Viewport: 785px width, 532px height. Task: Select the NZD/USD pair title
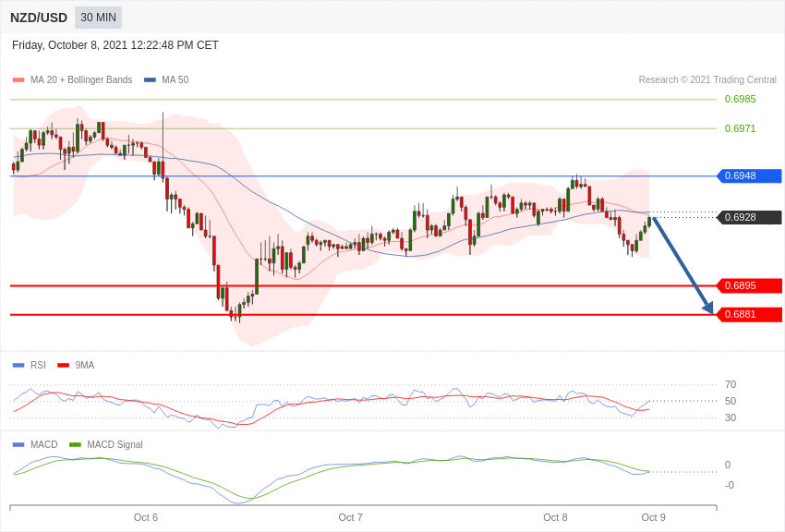coord(39,18)
